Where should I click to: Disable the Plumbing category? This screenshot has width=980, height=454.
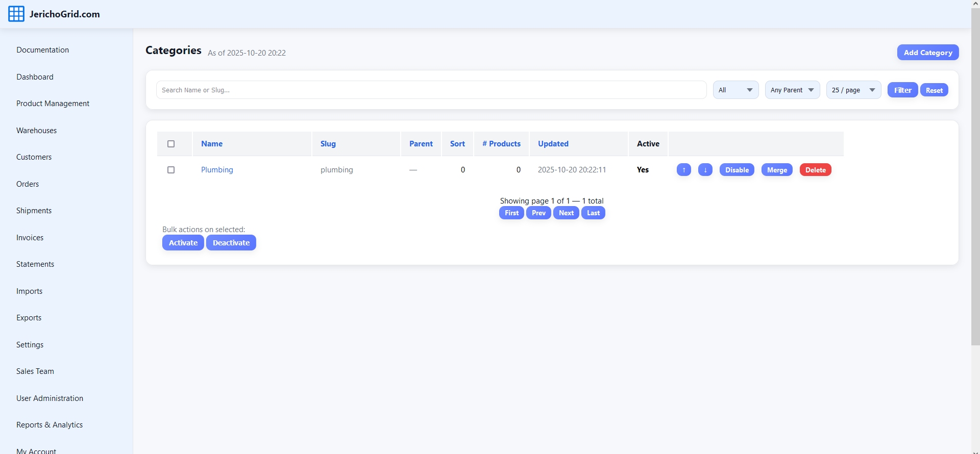[737, 170]
